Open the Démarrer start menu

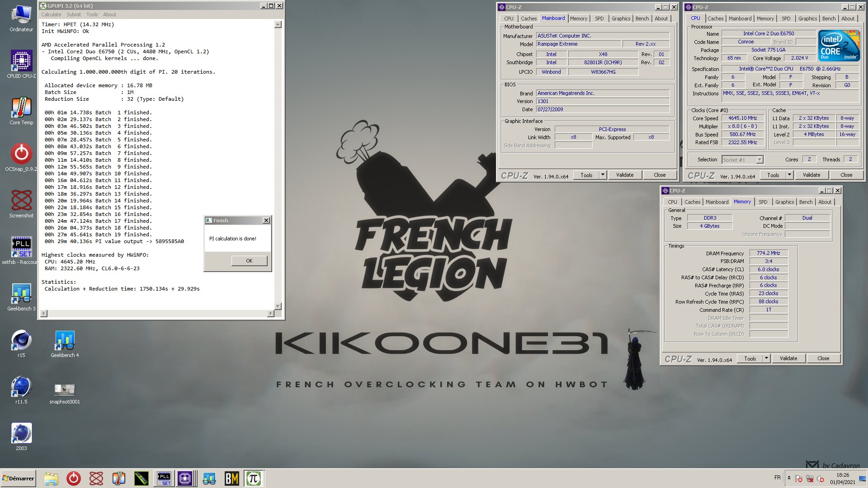coord(18,479)
